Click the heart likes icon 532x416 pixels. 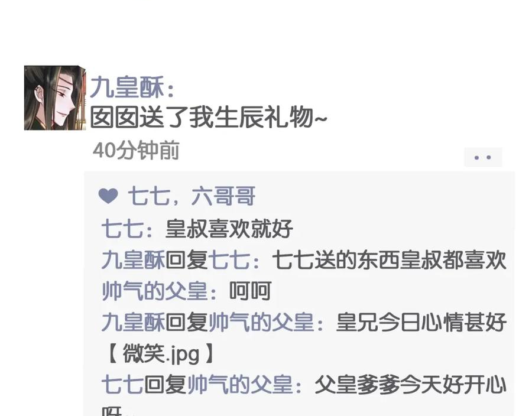[x=108, y=196]
